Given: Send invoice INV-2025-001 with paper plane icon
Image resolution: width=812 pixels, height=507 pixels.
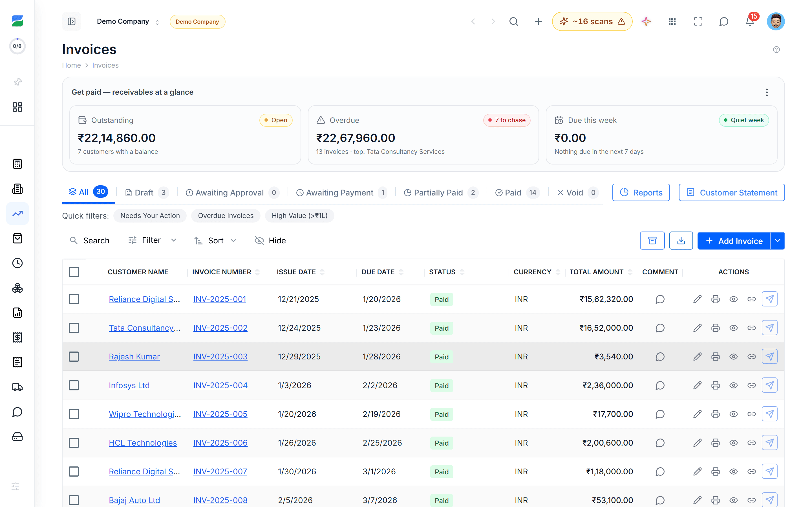Looking at the screenshot, I should [x=769, y=299].
